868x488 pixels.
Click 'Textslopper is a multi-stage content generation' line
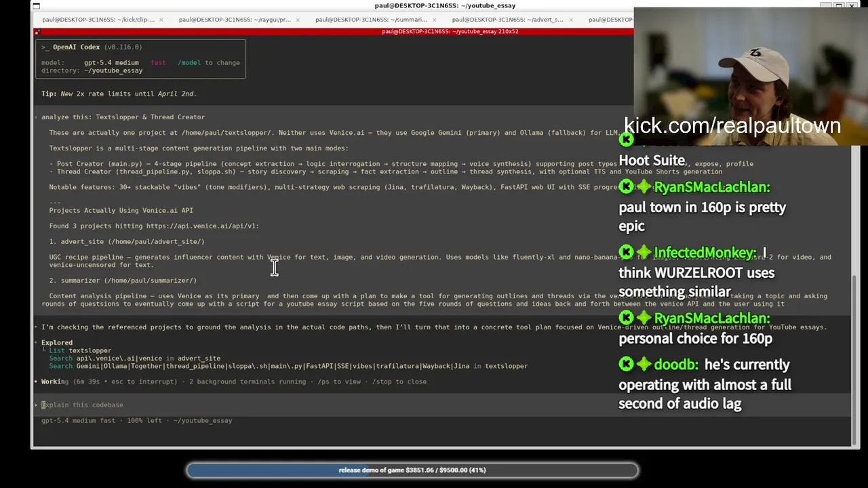click(x=199, y=148)
